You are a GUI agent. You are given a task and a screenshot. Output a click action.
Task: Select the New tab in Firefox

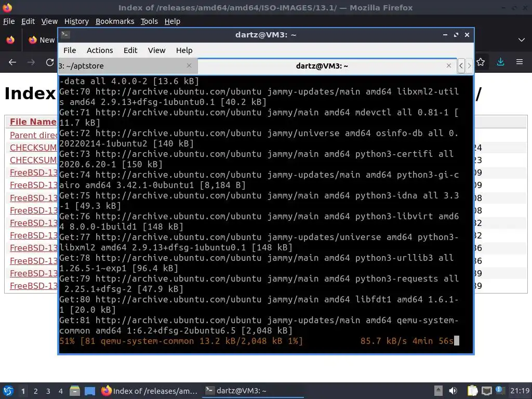click(42, 40)
